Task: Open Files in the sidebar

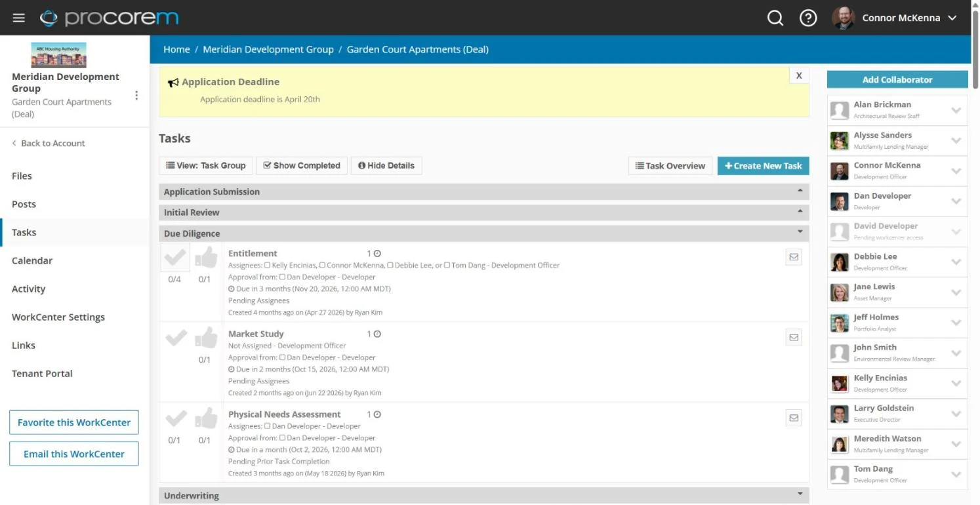Action: (22, 176)
